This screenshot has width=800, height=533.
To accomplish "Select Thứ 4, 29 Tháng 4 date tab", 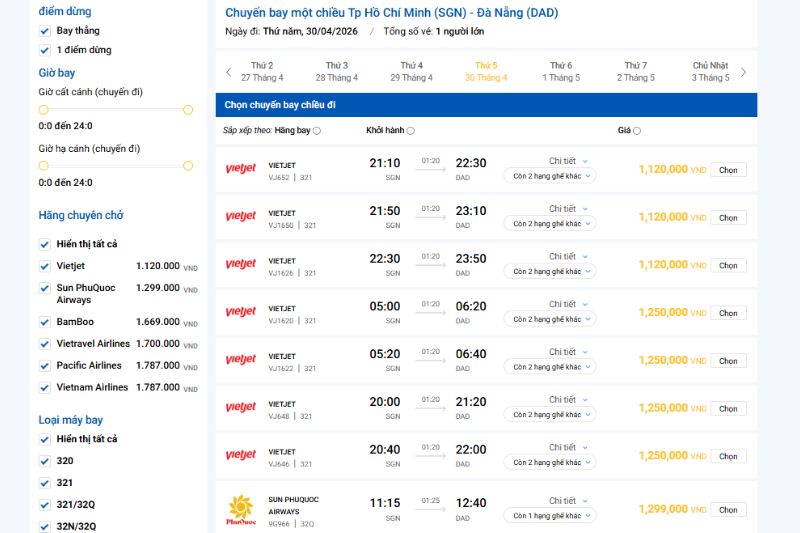I will [411, 72].
